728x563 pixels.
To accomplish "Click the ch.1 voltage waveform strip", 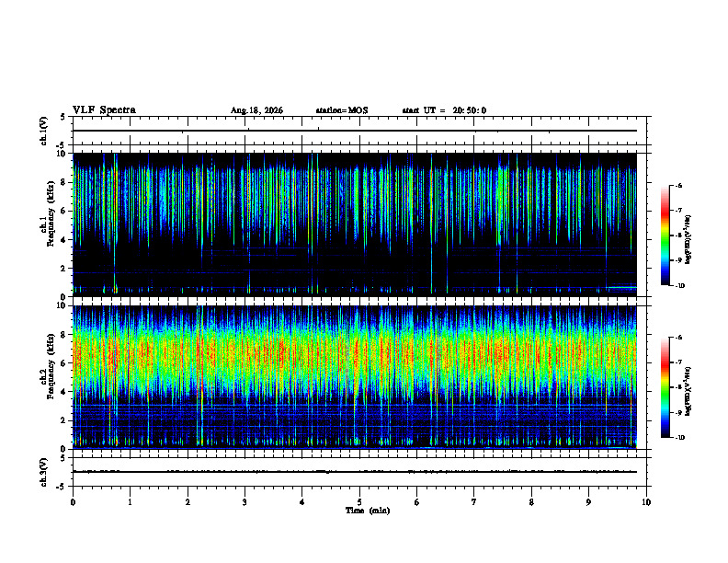I will click(359, 131).
